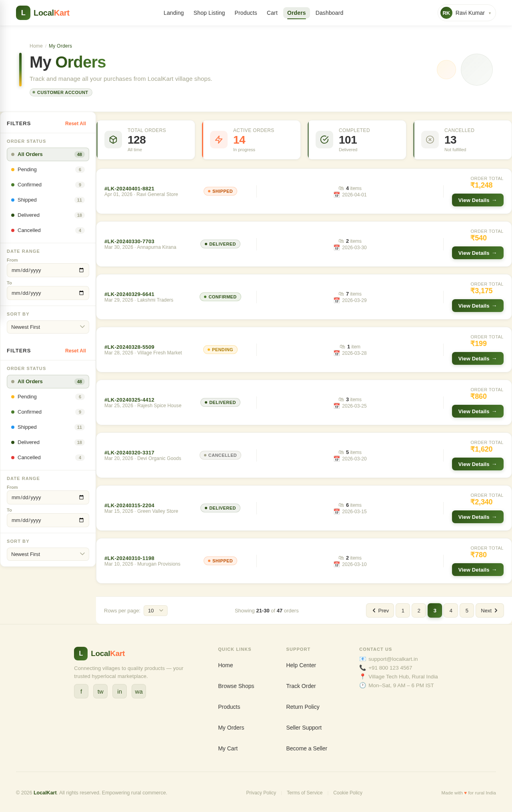Click the Active Orders lightning icon
Viewport: 512px width, 812px height.
(x=219, y=140)
